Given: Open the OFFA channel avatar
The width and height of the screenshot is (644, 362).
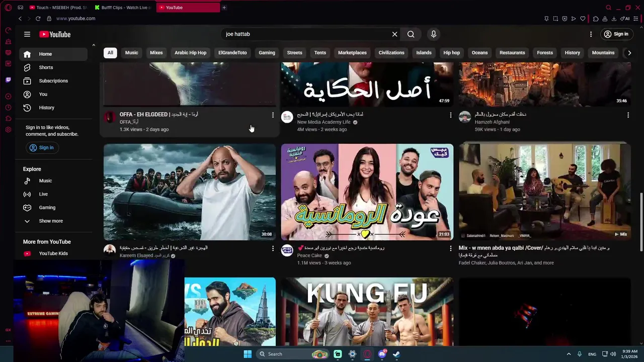Looking at the screenshot, I should (x=110, y=117).
